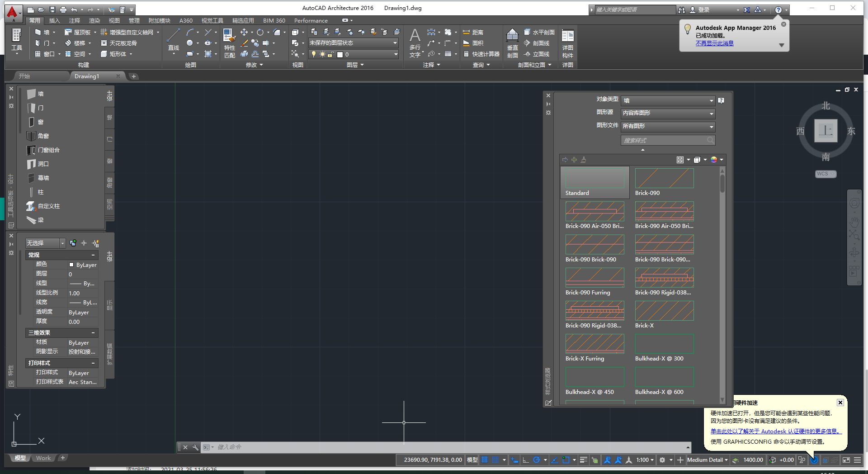Select the 屋顶板 (Roof Slab) tool

(77, 32)
